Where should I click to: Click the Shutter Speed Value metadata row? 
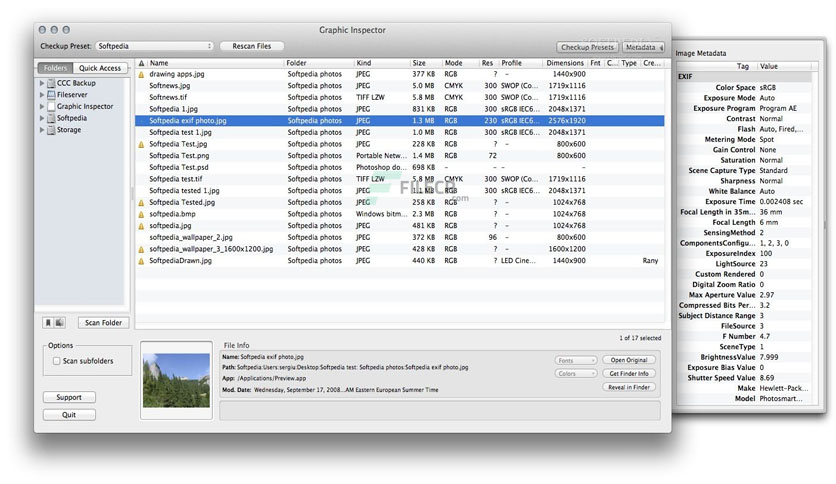coord(744,378)
